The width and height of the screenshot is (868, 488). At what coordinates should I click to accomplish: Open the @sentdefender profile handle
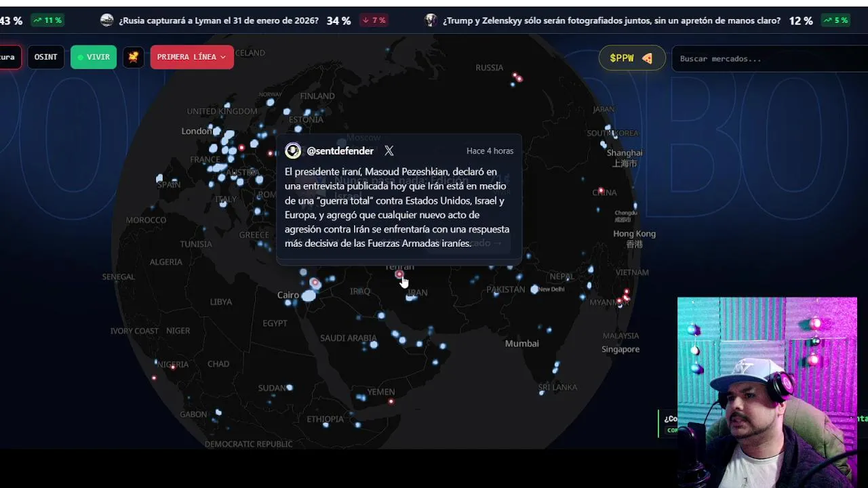(x=340, y=151)
